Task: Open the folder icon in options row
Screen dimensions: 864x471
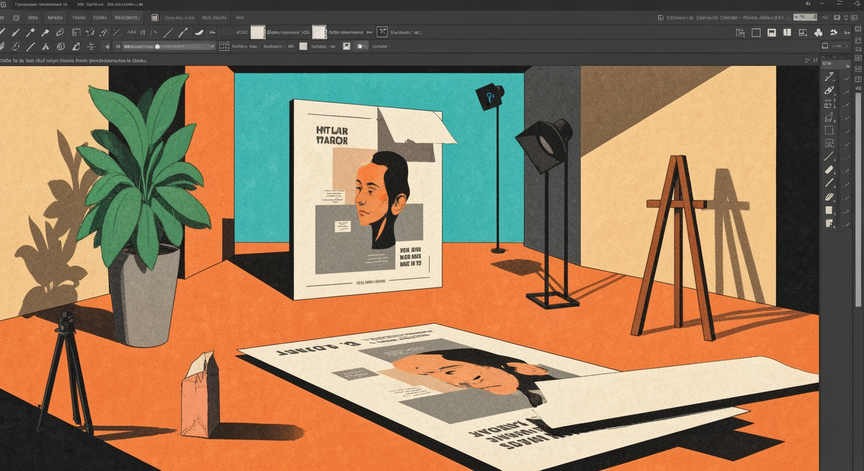Action: click(360, 46)
